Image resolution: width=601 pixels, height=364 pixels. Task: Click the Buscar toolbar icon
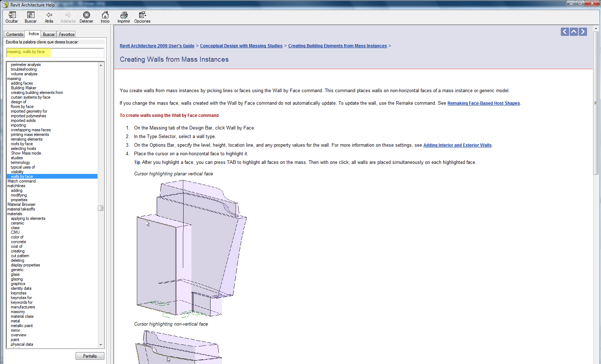tap(30, 17)
